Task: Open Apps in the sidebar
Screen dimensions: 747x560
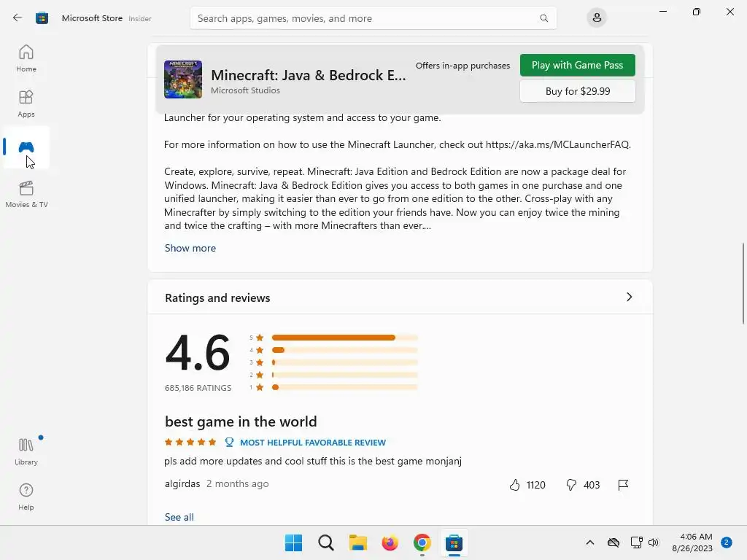Action: pos(26,104)
